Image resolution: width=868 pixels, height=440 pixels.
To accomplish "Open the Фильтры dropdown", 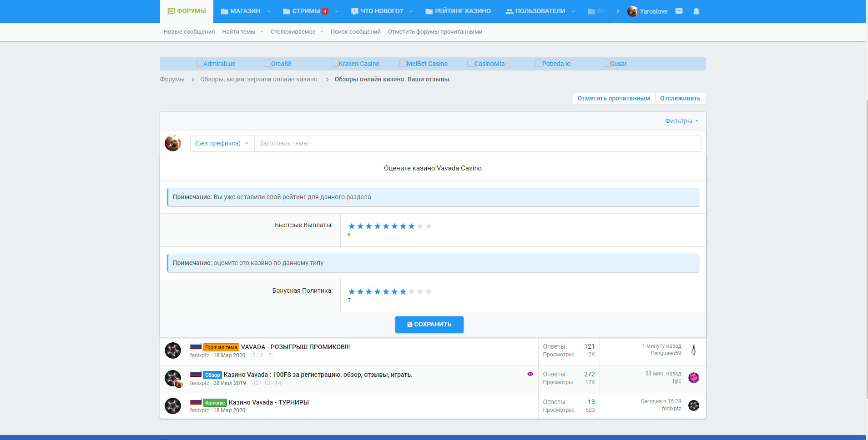I will [681, 121].
